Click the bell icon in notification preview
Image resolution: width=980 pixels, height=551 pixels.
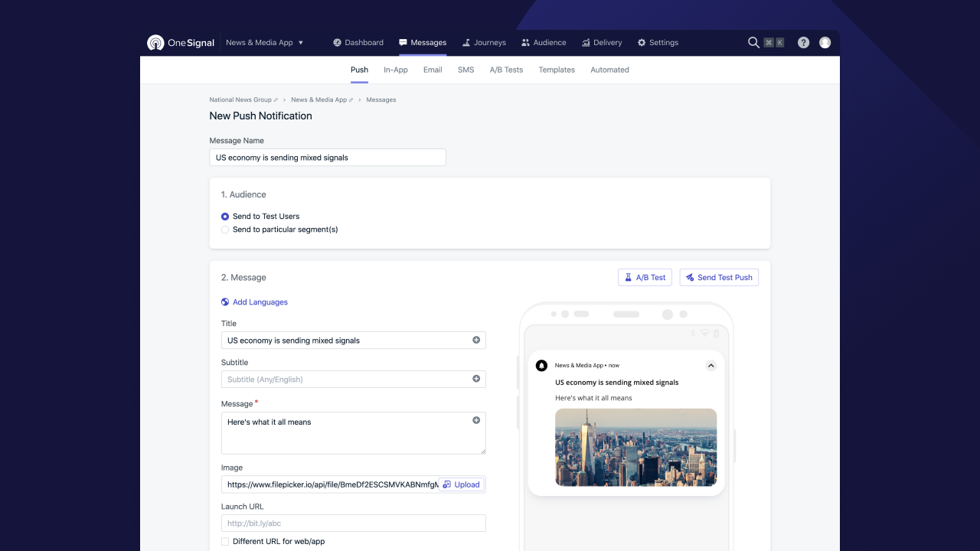coord(542,366)
